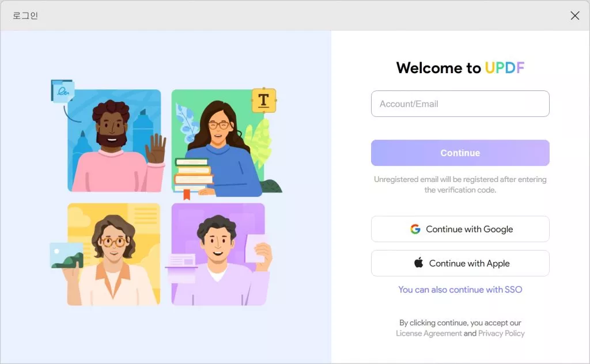
Task: Open the Privacy Policy link
Action: point(501,333)
